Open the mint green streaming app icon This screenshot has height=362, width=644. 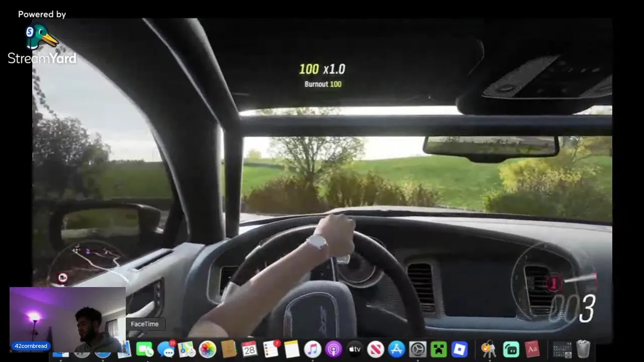click(511, 349)
